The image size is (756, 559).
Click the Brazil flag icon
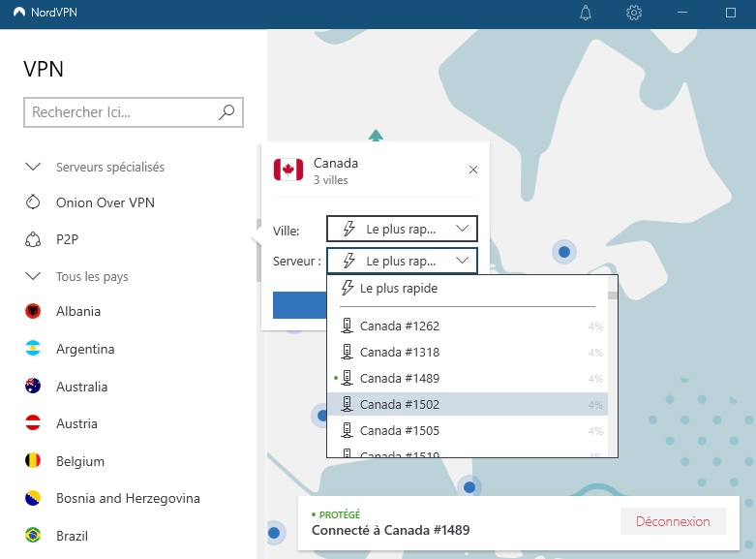33,535
